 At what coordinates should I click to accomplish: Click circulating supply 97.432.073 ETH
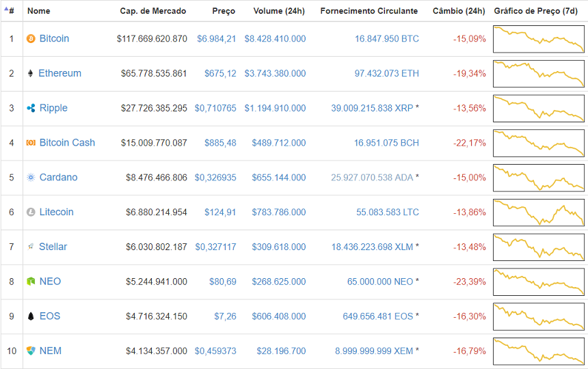click(x=386, y=74)
